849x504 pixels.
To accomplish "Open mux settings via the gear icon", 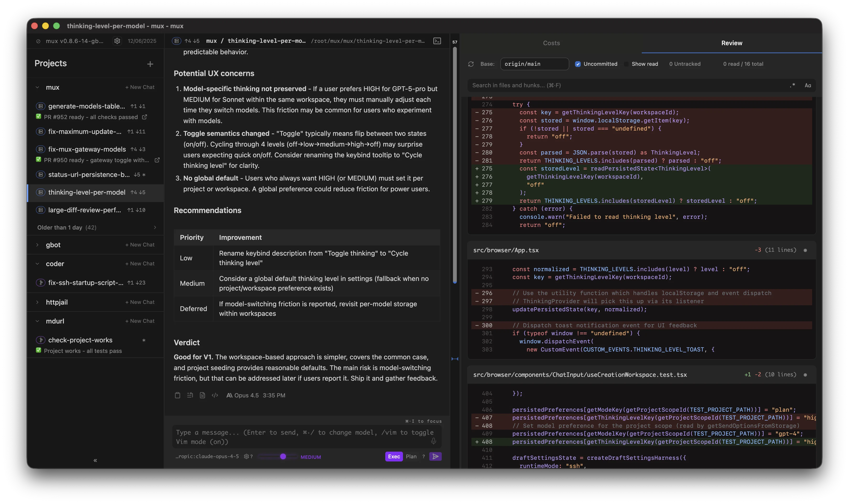I will coord(117,41).
